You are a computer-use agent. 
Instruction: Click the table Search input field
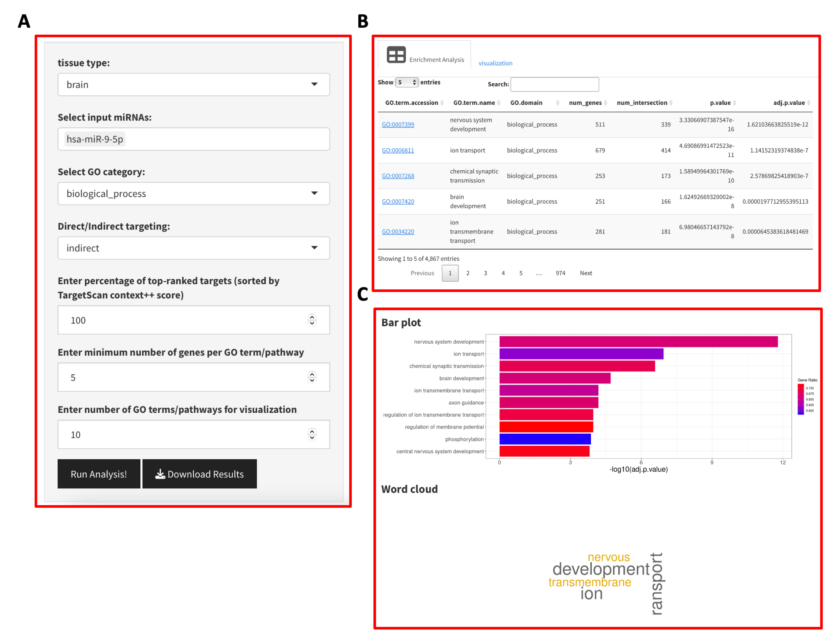coord(555,84)
